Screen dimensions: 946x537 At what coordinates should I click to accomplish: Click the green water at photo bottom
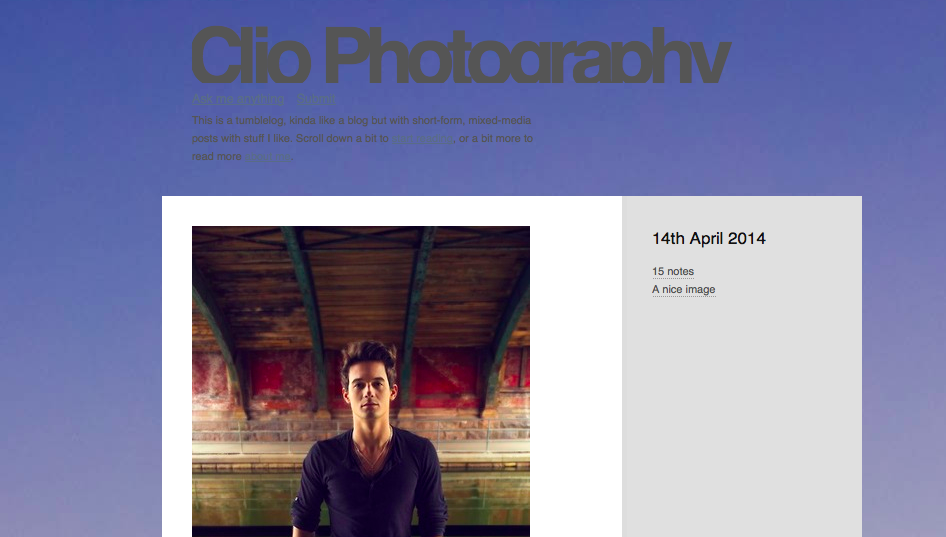[x=241, y=507]
